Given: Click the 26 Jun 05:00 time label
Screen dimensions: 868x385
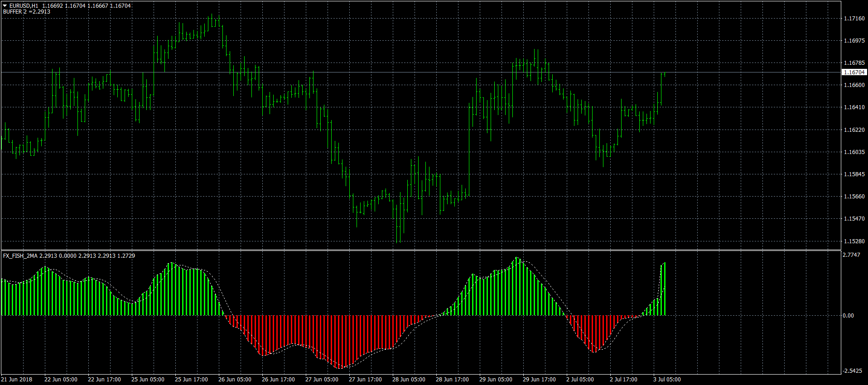Looking at the screenshot, I should [x=235, y=380].
